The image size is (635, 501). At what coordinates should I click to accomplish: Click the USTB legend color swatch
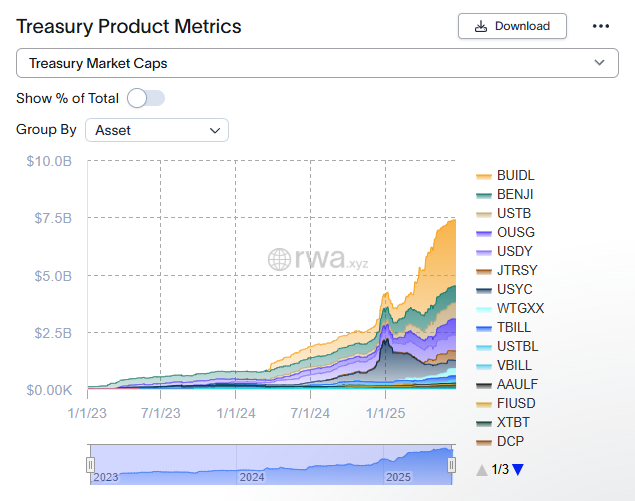pos(483,213)
